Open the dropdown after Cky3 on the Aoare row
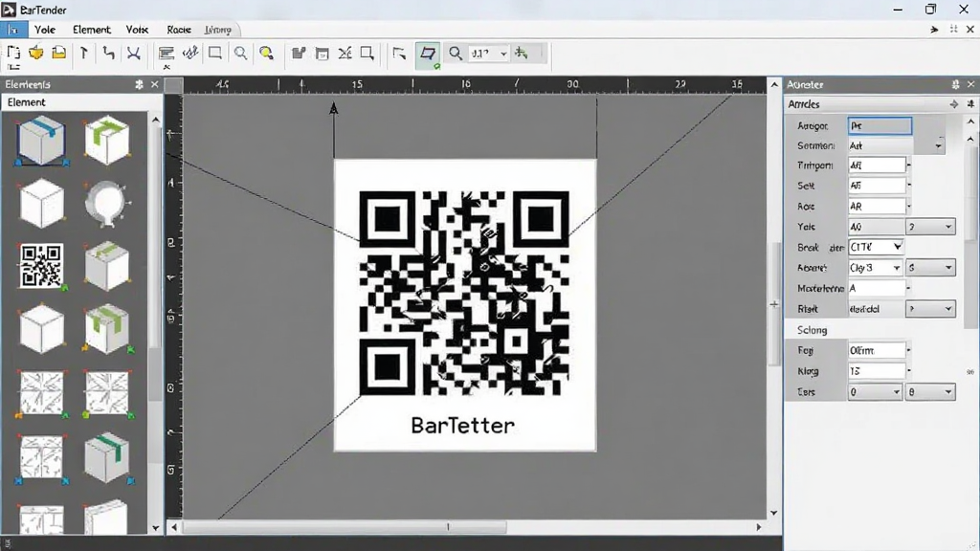 [930, 268]
